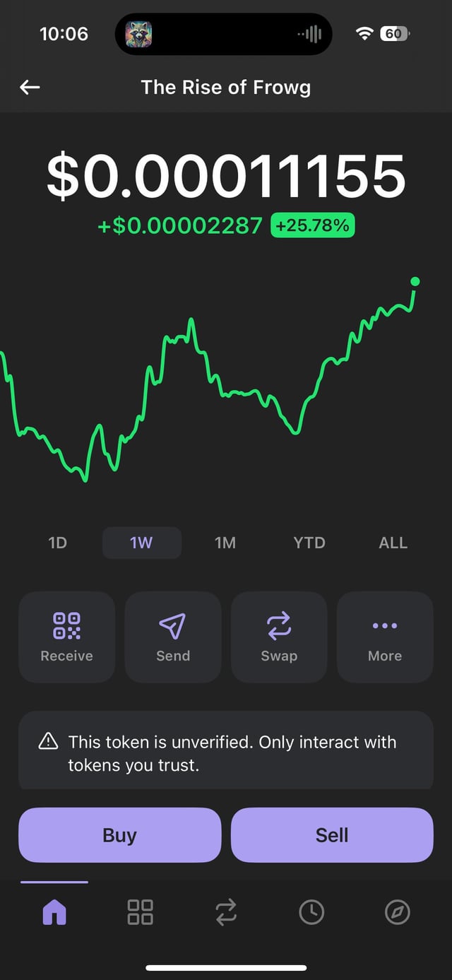Open the activity history clock tab
Viewport: 452px width, 980px height.
pos(311,912)
